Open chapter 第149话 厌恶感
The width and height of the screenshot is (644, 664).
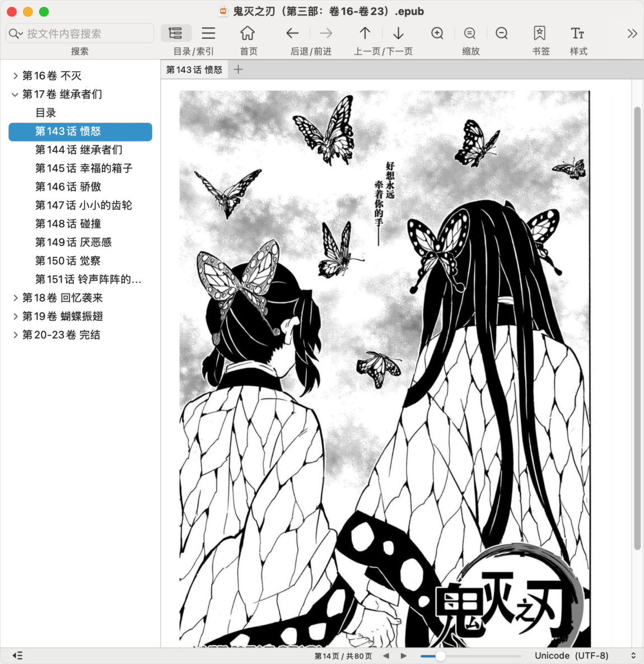pos(73,242)
